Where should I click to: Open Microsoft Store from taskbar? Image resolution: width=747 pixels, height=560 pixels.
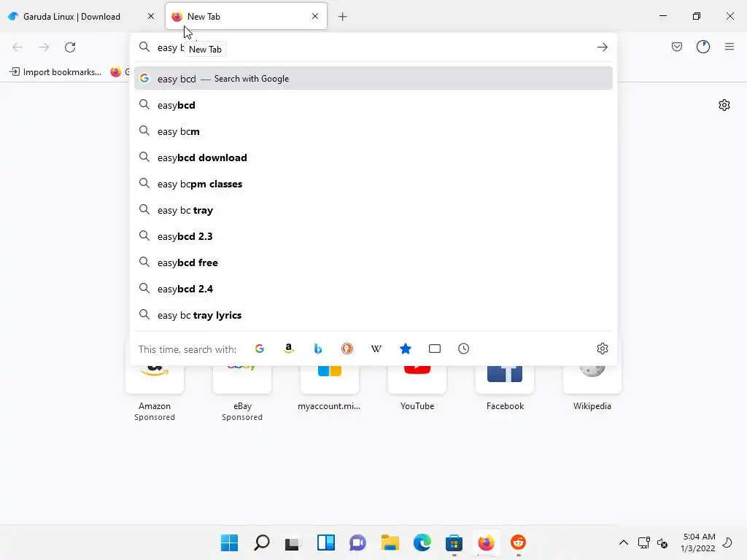click(454, 542)
